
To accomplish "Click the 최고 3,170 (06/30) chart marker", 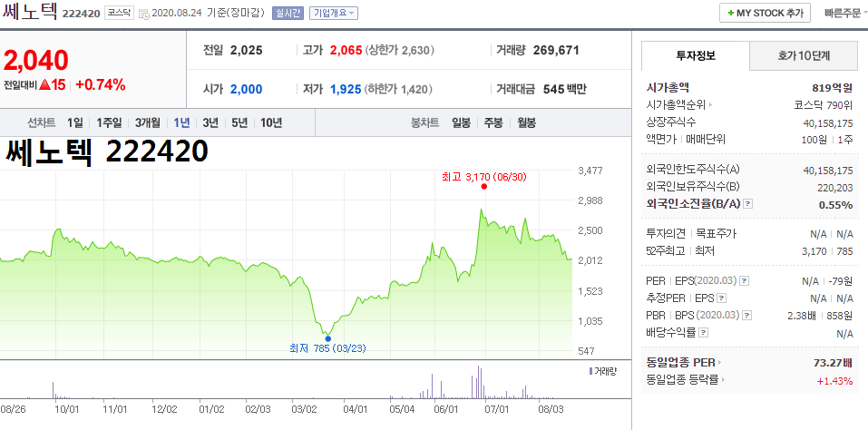I will pos(483,187).
